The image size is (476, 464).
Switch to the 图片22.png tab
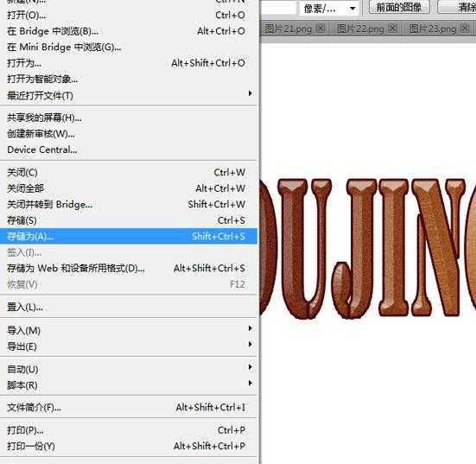pyautogui.click(x=360, y=29)
